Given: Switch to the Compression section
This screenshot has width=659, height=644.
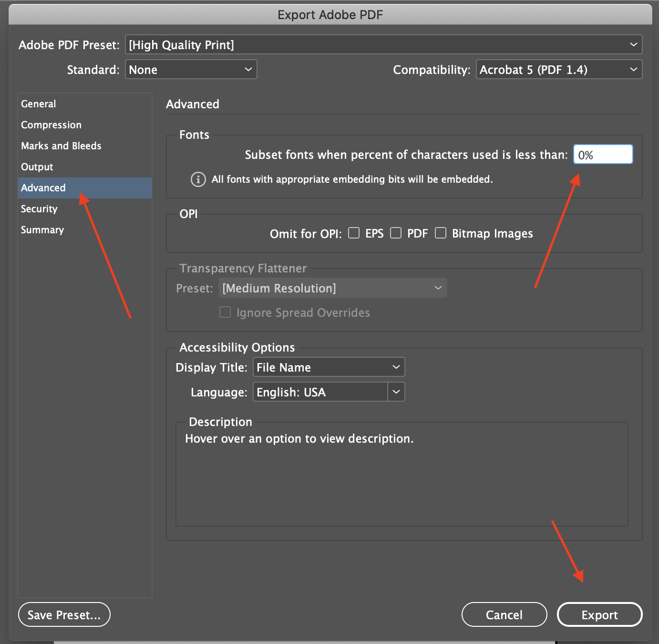Looking at the screenshot, I should pos(85,125).
